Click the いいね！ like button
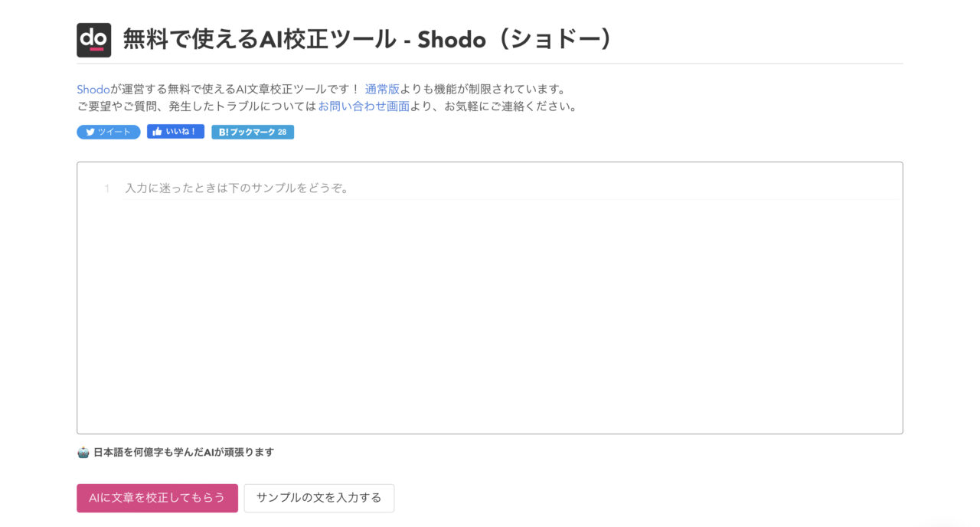This screenshot has width=980, height=527. pos(175,132)
